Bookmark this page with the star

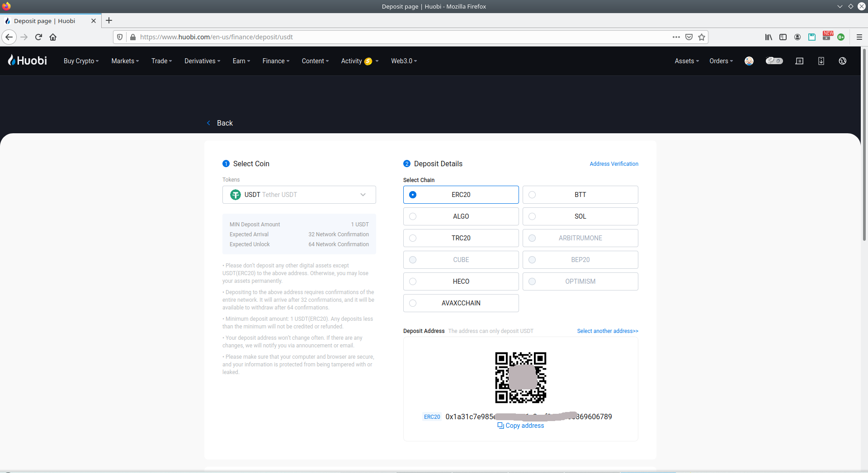(702, 37)
